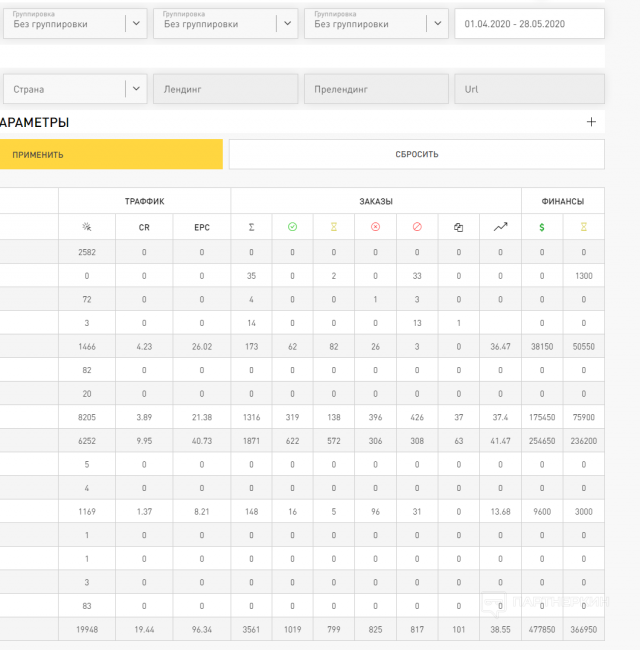Open the third Группировка dropdown
Screen dimensions: 640x650
[376, 23]
